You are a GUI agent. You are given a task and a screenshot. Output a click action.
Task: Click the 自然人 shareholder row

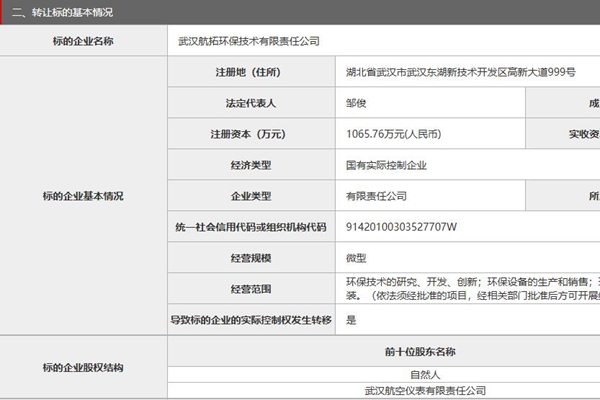click(x=420, y=374)
